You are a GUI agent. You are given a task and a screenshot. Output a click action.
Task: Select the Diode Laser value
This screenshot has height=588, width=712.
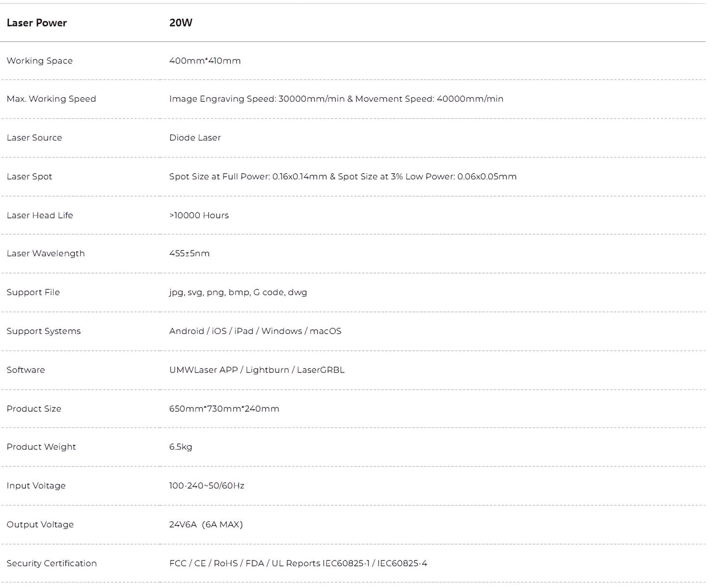(x=195, y=137)
